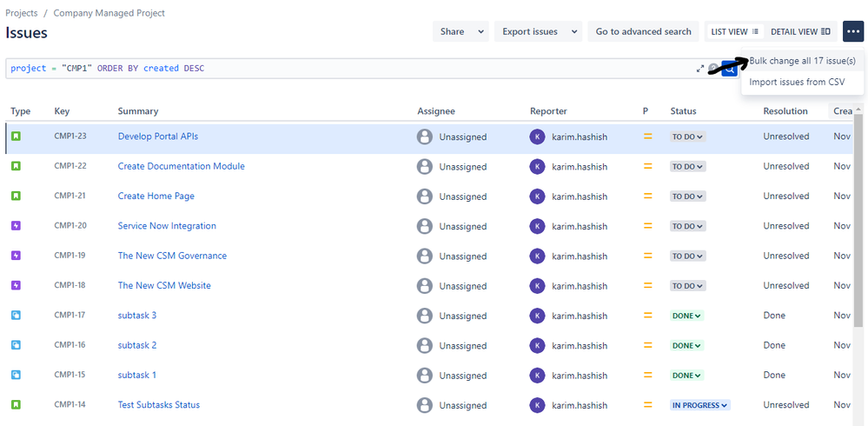Screen dimensions: 868x426
Task: Click story type icon for CMP1-14
Action: tap(16, 405)
